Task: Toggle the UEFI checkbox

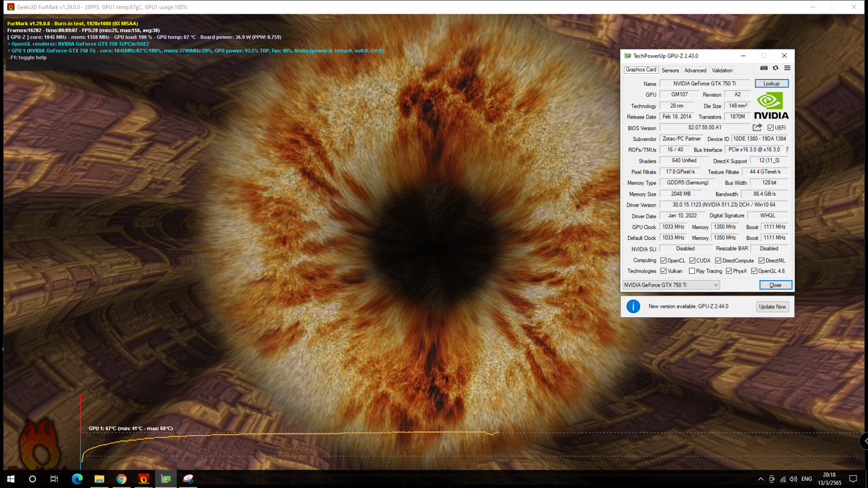Action: (x=770, y=127)
